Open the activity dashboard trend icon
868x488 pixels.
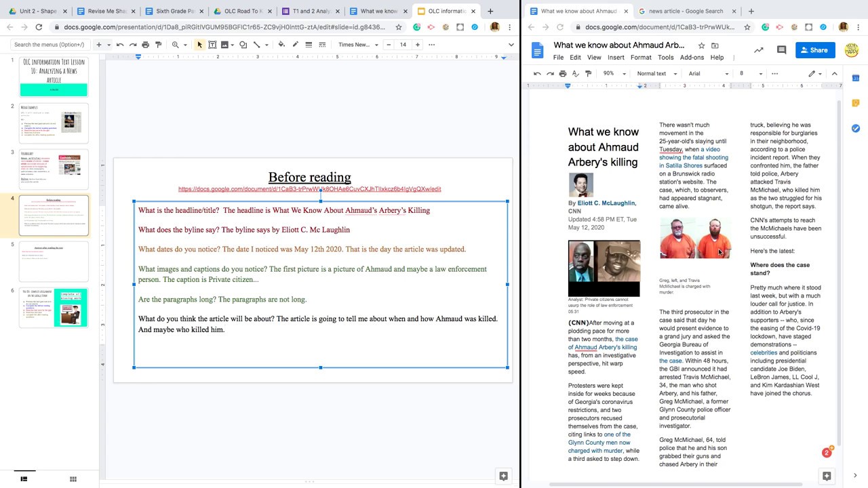758,50
